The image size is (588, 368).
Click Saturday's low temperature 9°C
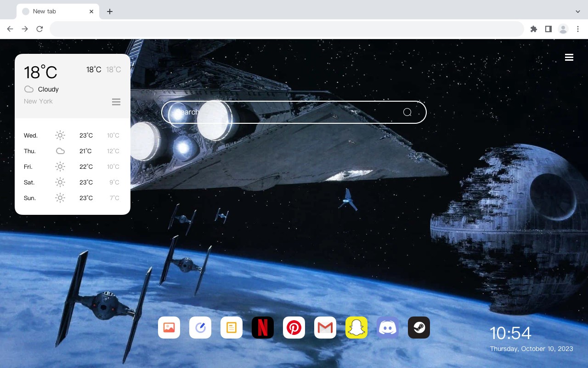tap(114, 182)
